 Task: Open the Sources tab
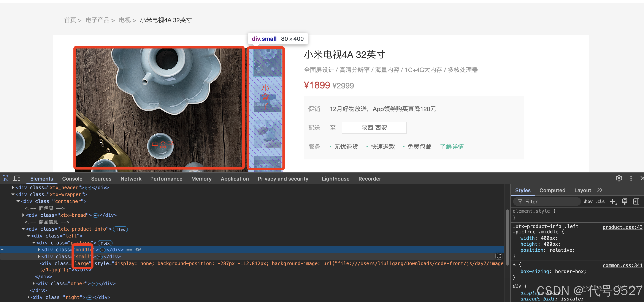click(x=101, y=179)
